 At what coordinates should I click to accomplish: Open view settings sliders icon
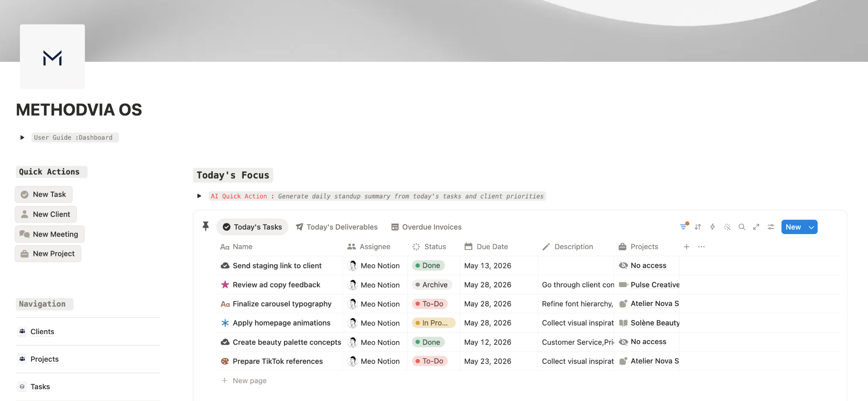tap(771, 227)
